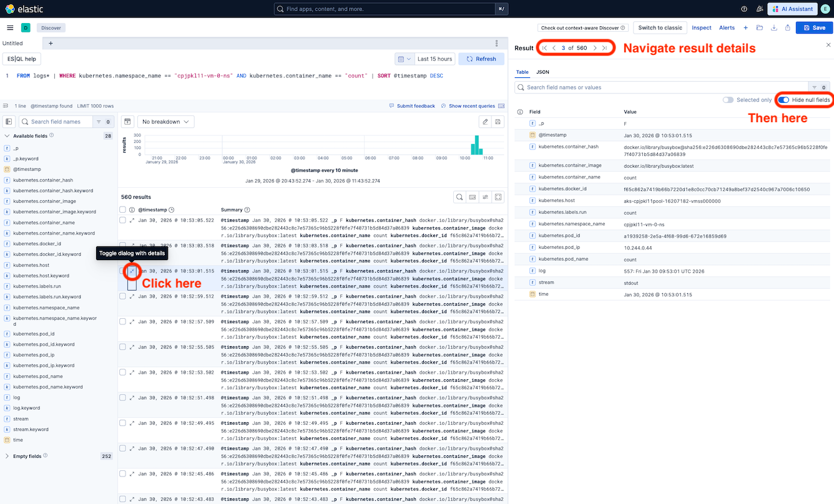Image resolution: width=834 pixels, height=504 pixels.
Task: Expand details for row 10:53:05.522
Action: (x=132, y=220)
